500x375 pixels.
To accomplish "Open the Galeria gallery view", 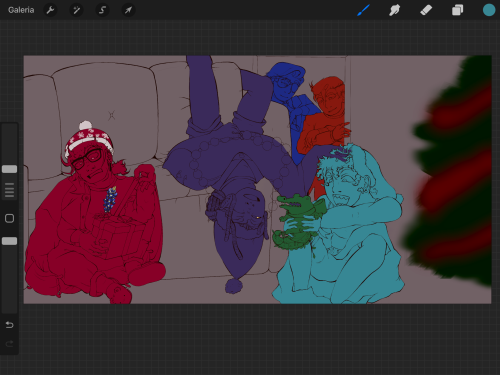I will tap(21, 10).
